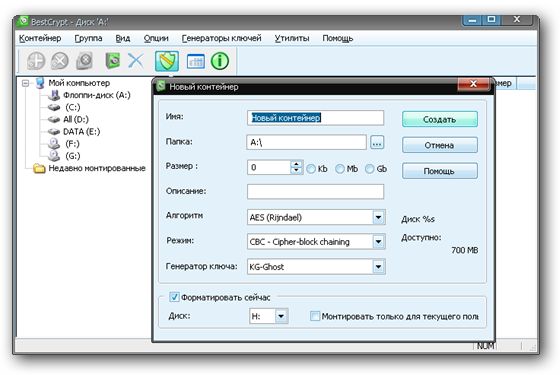Click the green safe container toolbar icon
The image size is (560, 375).
(113, 61)
